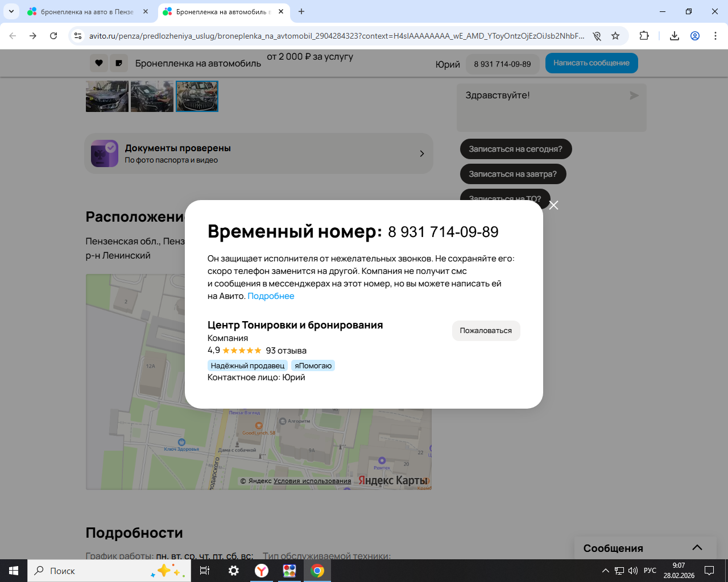The image size is (728, 582).
Task: Close the temporary number popup
Action: coord(553,205)
